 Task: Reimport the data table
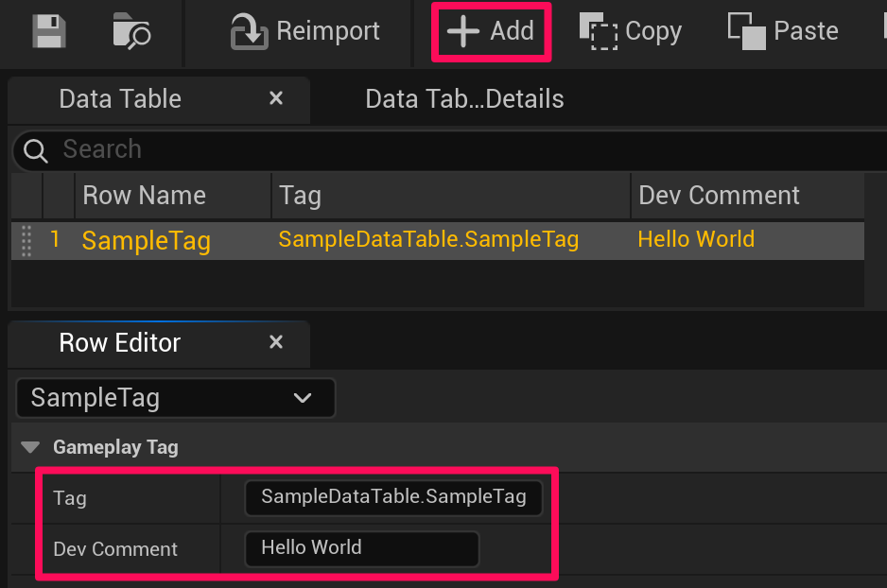point(304,31)
